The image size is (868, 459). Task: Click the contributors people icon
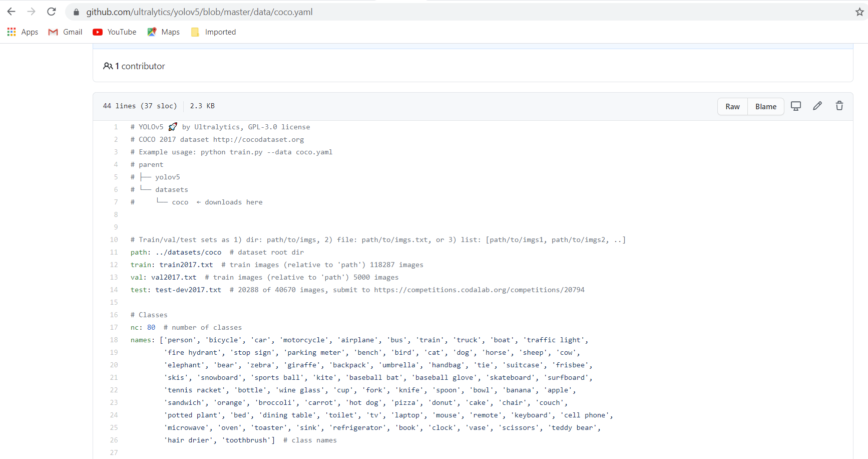pos(108,66)
